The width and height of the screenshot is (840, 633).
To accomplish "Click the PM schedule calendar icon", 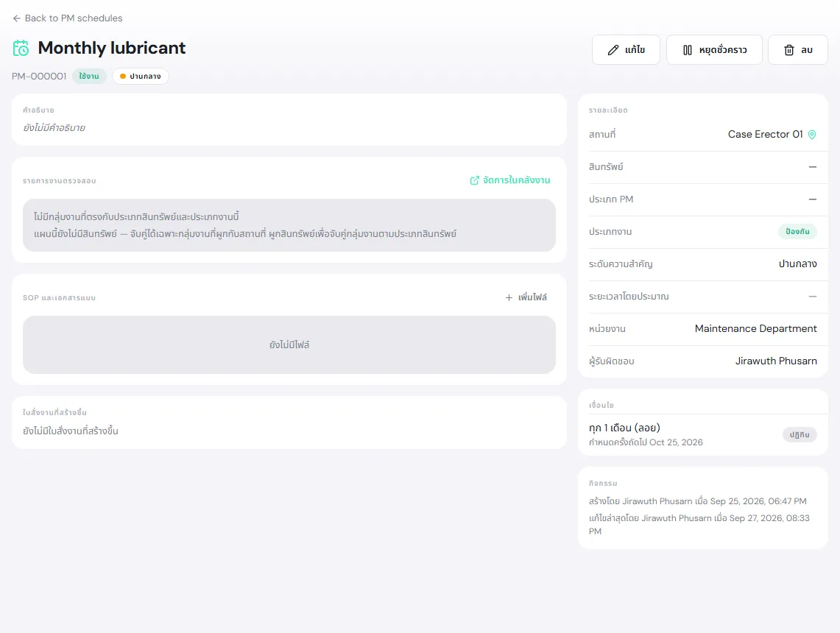I will point(21,48).
